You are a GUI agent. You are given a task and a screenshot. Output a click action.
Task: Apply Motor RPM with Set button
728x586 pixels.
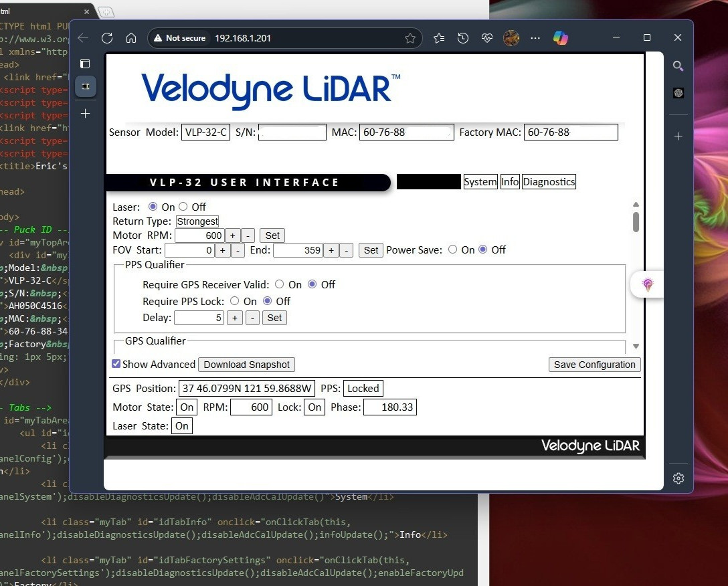pyautogui.click(x=272, y=235)
